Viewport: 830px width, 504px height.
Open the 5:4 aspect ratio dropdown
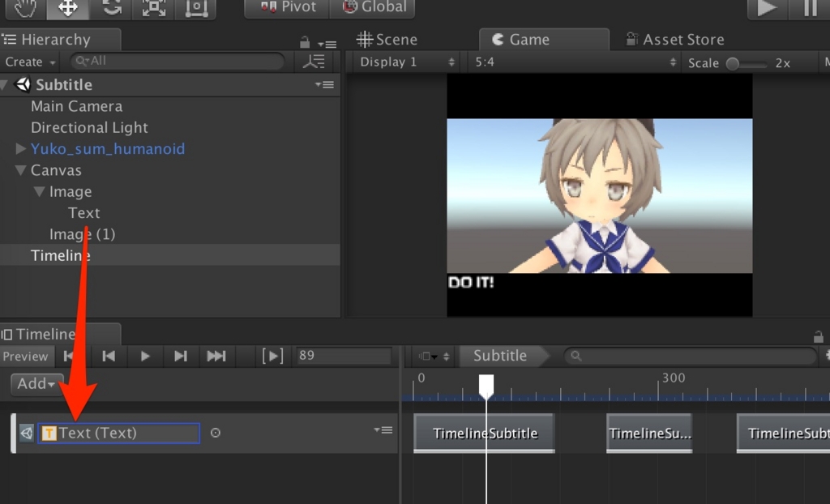coord(575,62)
